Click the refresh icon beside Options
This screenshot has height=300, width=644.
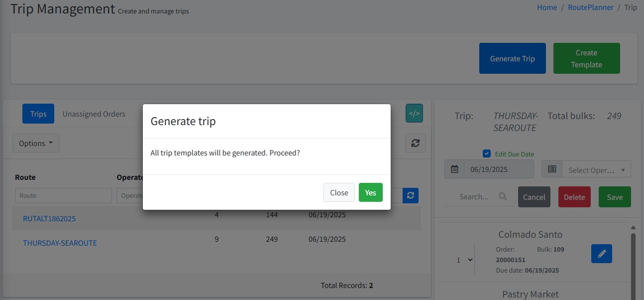tap(416, 143)
